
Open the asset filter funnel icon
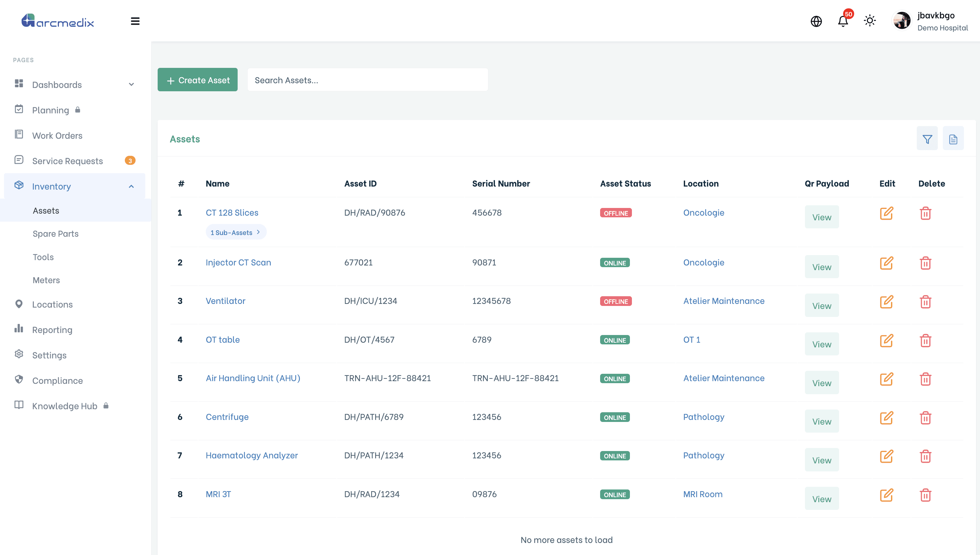[x=927, y=139]
